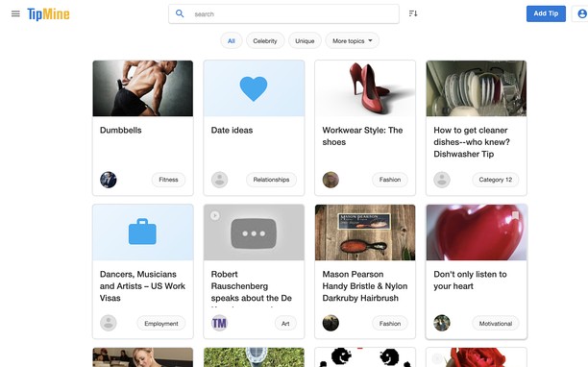Click the Motivational category tag

(x=496, y=324)
